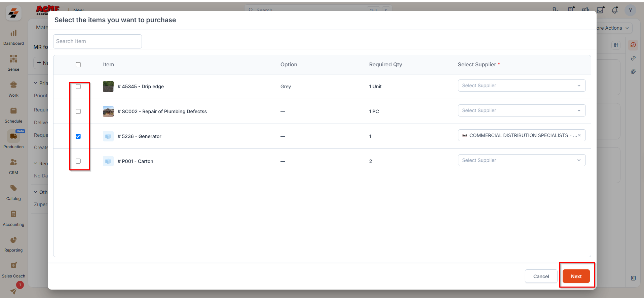Click the link icon in right panel
This screenshot has height=298, width=644.
[633, 58]
